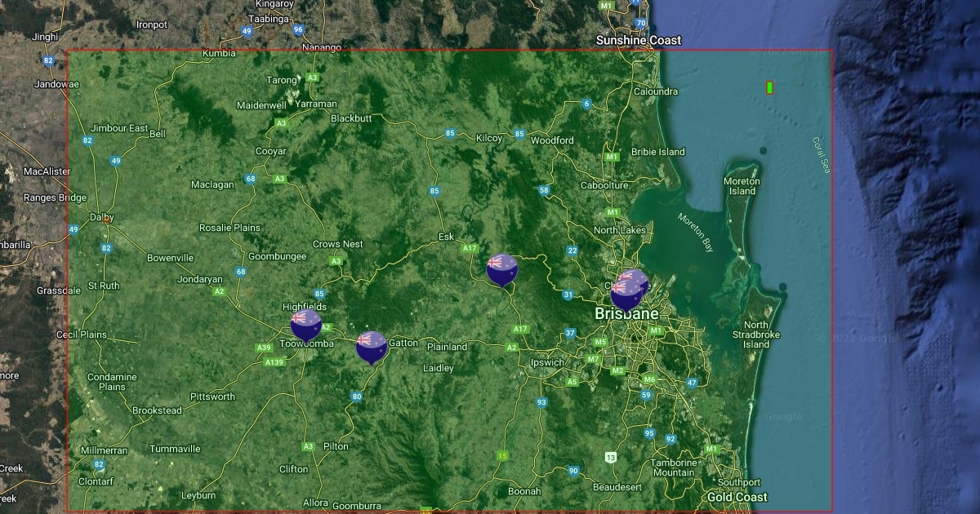The width and height of the screenshot is (980, 514).
Task: Click the route 96 shield near Nanango
Action: pyautogui.click(x=298, y=29)
